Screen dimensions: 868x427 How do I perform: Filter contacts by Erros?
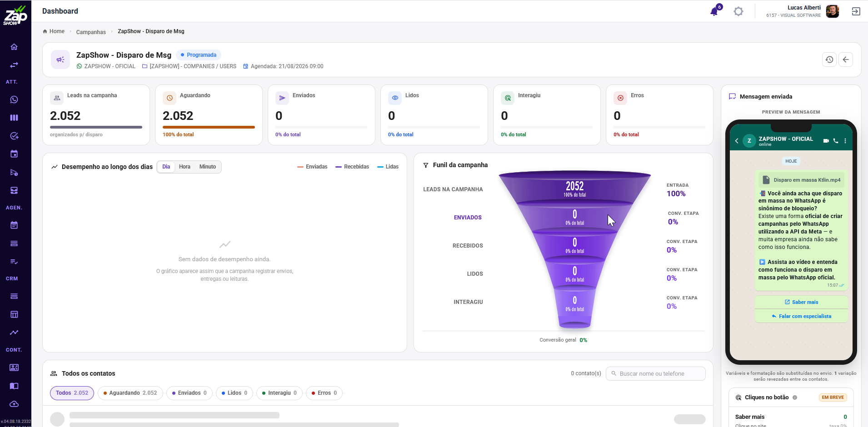tap(324, 393)
